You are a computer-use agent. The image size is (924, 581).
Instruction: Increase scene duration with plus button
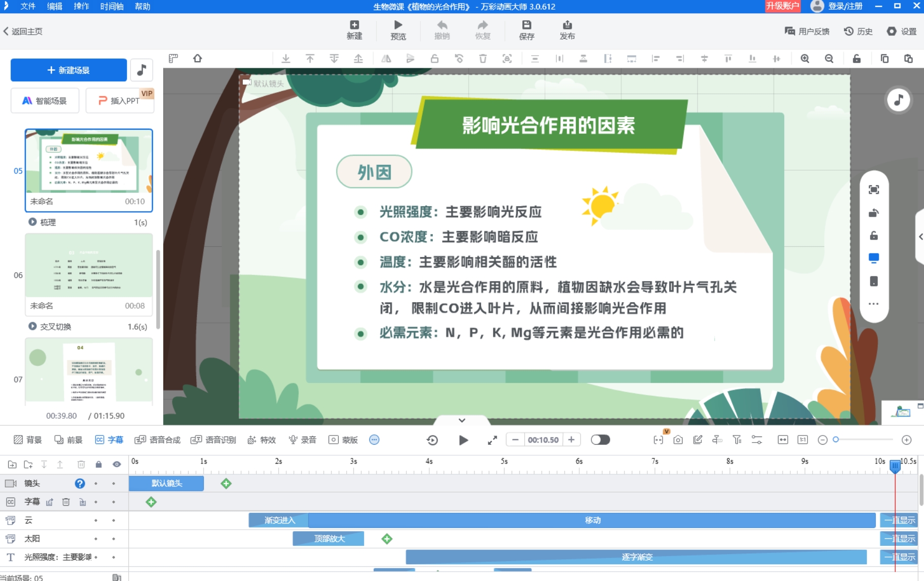(x=571, y=440)
